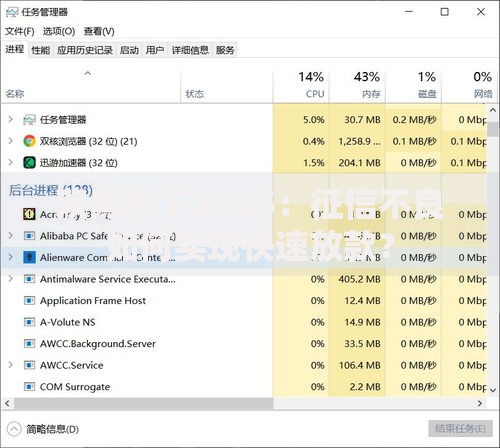Expand the Alienware Command Center row

pyautogui.click(x=11, y=257)
